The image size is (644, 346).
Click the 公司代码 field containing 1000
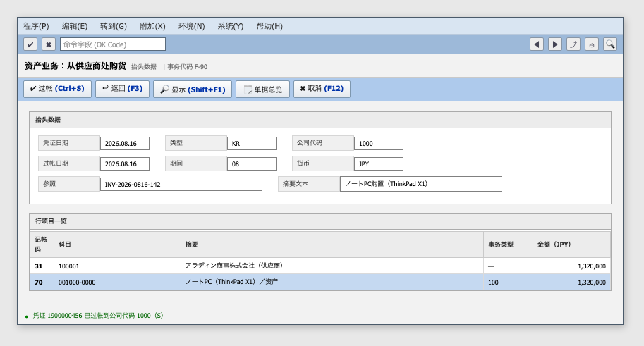[x=379, y=143]
